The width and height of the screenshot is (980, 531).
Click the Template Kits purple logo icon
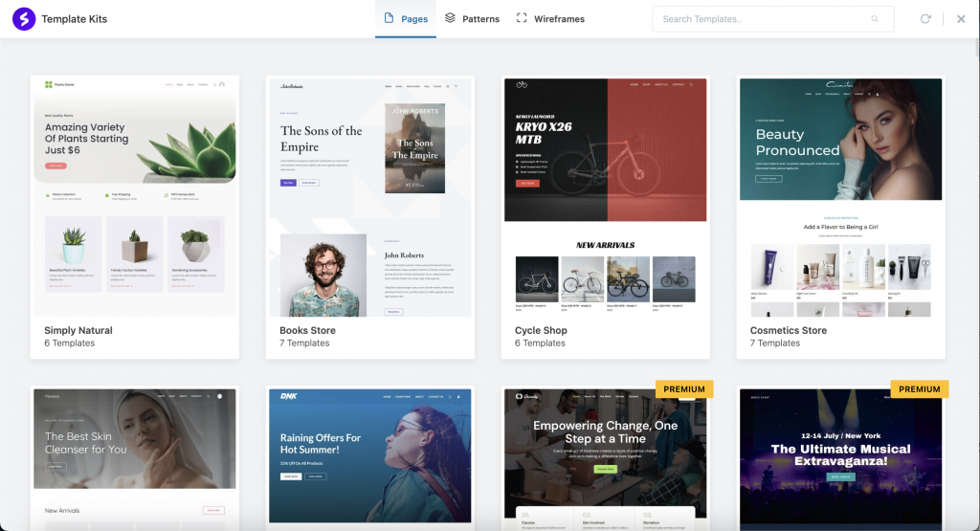point(24,19)
